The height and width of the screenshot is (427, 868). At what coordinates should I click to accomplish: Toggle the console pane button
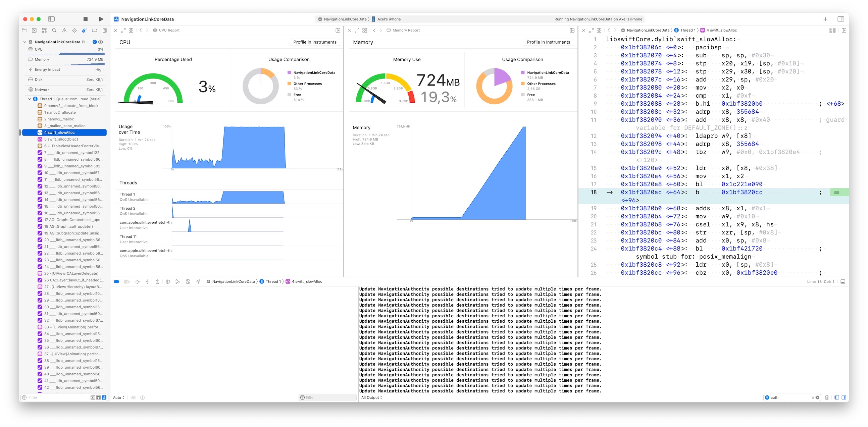coord(844,398)
